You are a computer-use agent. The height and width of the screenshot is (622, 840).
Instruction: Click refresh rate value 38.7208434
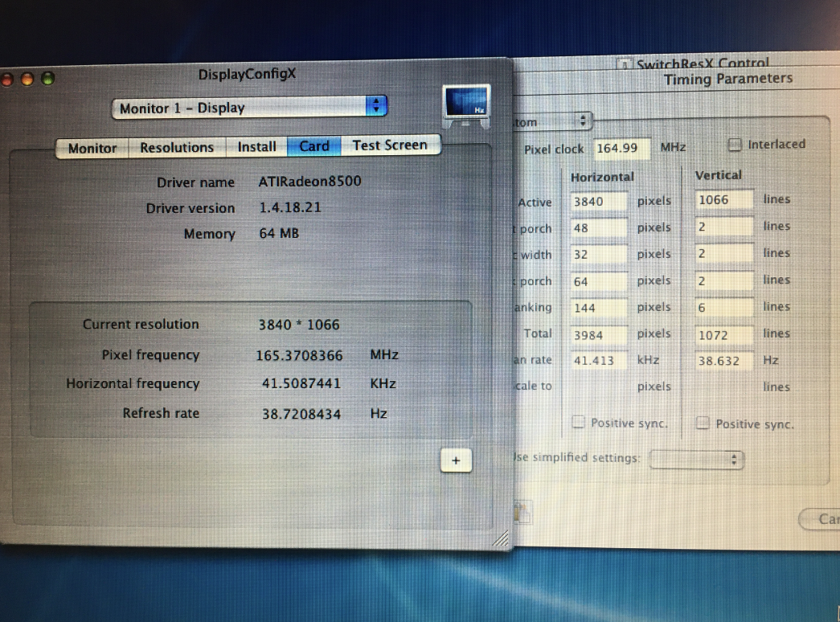click(x=301, y=414)
